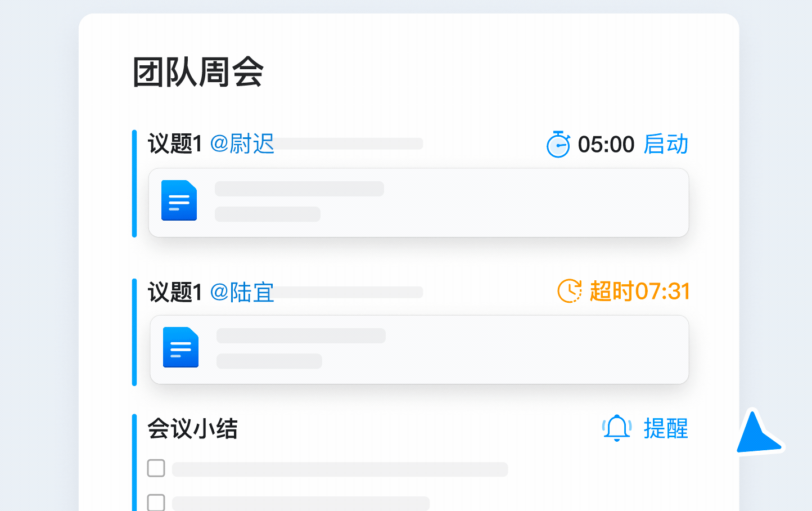Click the second 议题1 heading text

pos(175,292)
